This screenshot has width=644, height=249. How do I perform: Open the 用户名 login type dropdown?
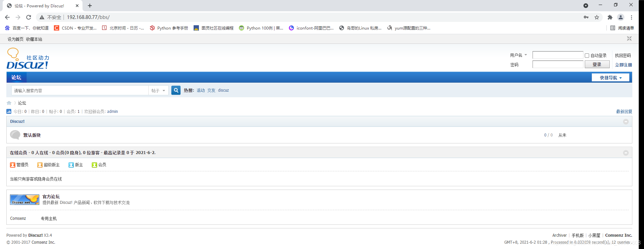coord(519,55)
